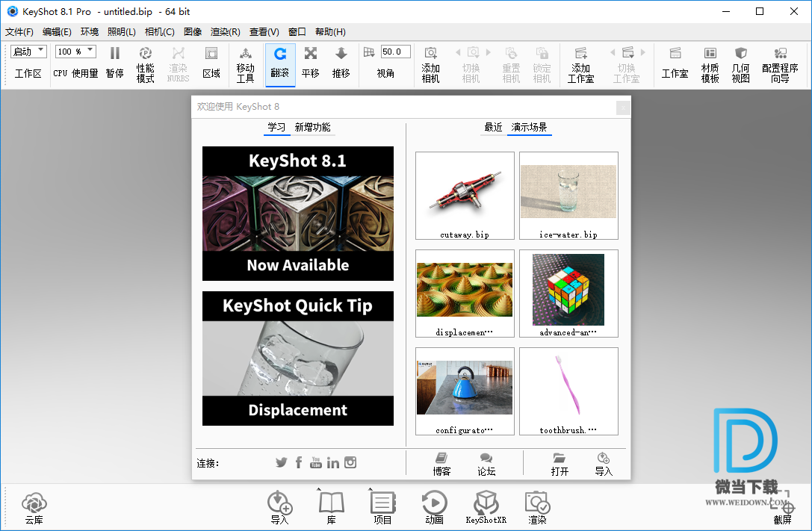Open the 工作室 studio panel
This screenshot has height=531, width=812.
675,63
